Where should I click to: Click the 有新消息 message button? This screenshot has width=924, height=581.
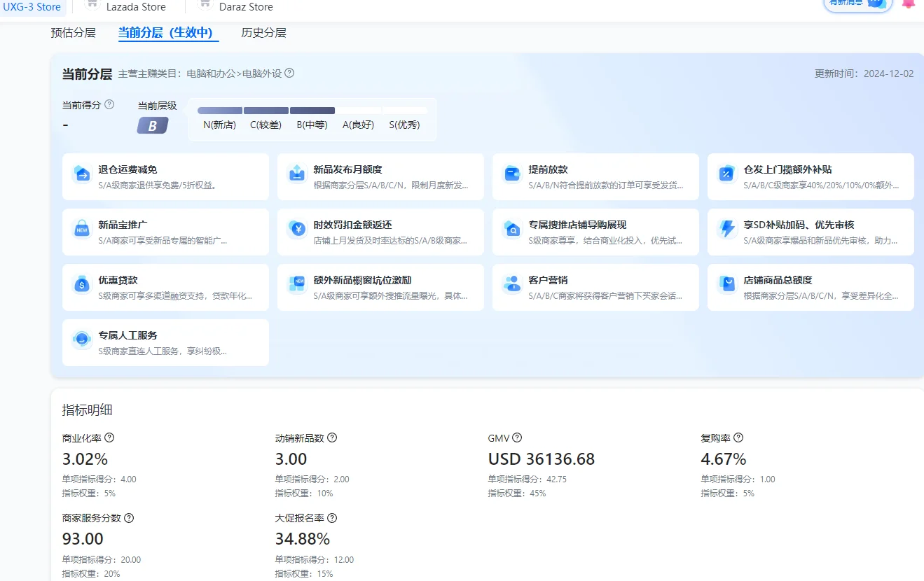pyautogui.click(x=858, y=4)
